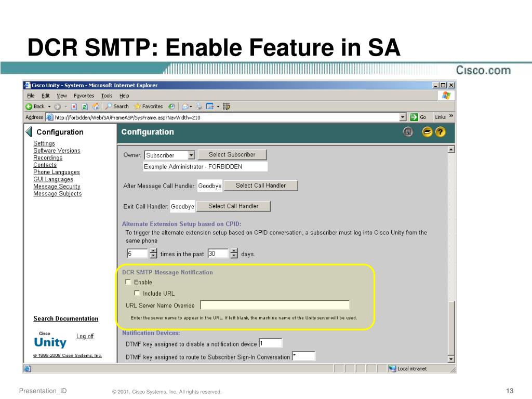This screenshot has height=399, width=532.
Task: Increase the login times count spinner
Action: (153, 251)
